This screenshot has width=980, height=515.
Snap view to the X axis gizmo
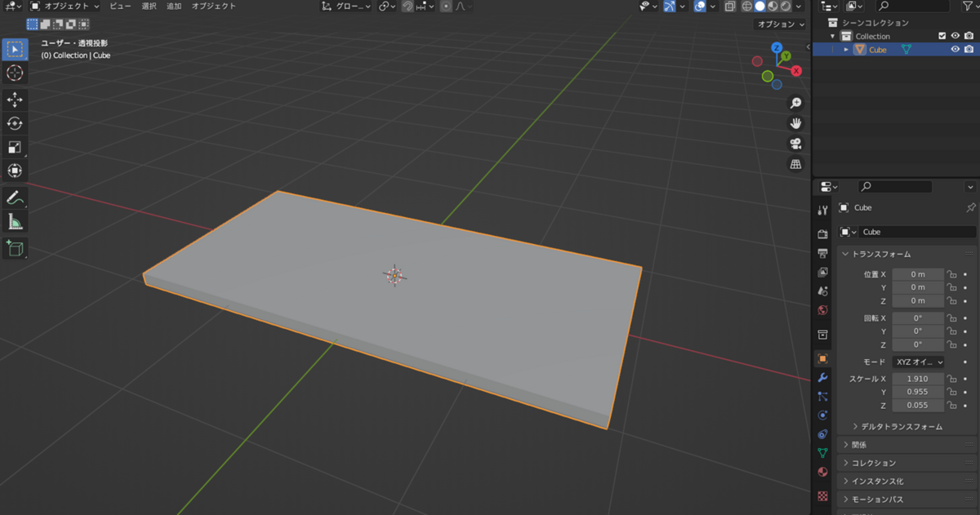(x=796, y=71)
